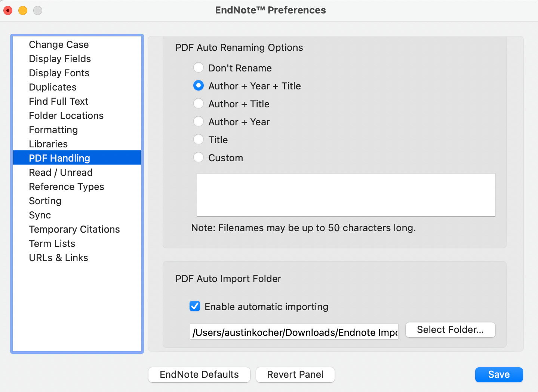The image size is (538, 392).
Task: Minimize the Preferences window
Action: click(x=23, y=10)
